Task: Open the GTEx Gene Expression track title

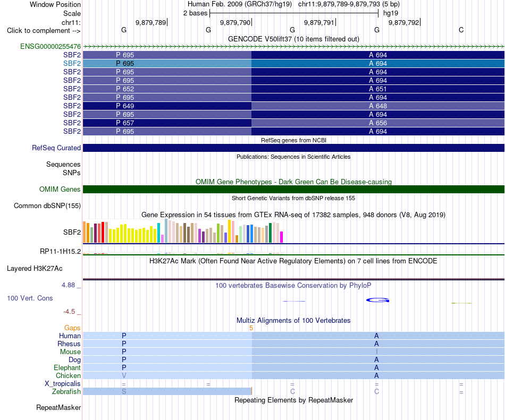Action: point(293,215)
